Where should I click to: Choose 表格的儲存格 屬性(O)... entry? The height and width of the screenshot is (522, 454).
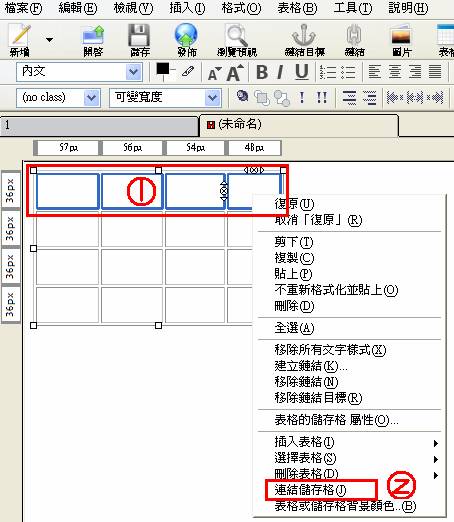pyautogui.click(x=336, y=420)
